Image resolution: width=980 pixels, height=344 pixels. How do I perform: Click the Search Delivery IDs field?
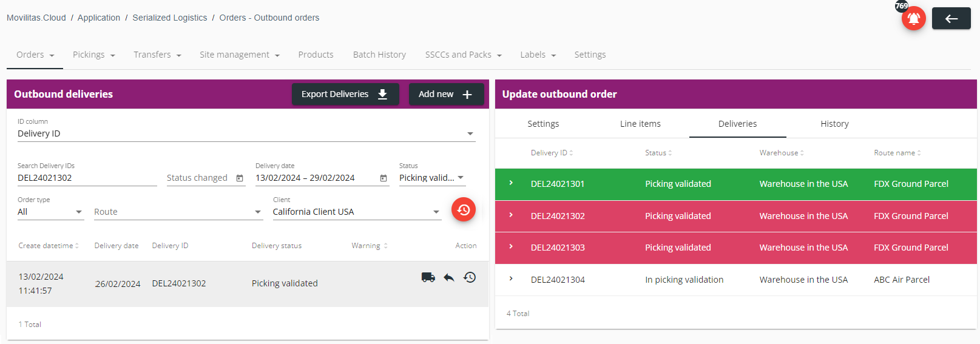(87, 178)
